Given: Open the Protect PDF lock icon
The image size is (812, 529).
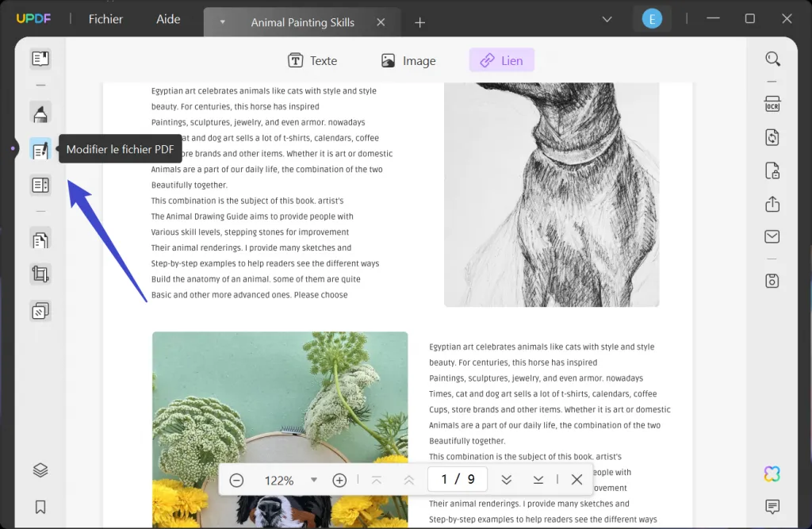Looking at the screenshot, I should (772, 171).
